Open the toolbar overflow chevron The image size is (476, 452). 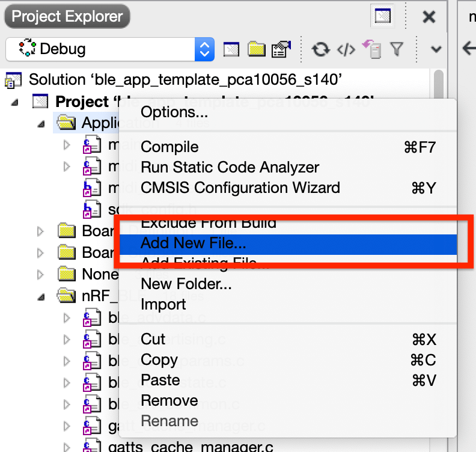[436, 49]
